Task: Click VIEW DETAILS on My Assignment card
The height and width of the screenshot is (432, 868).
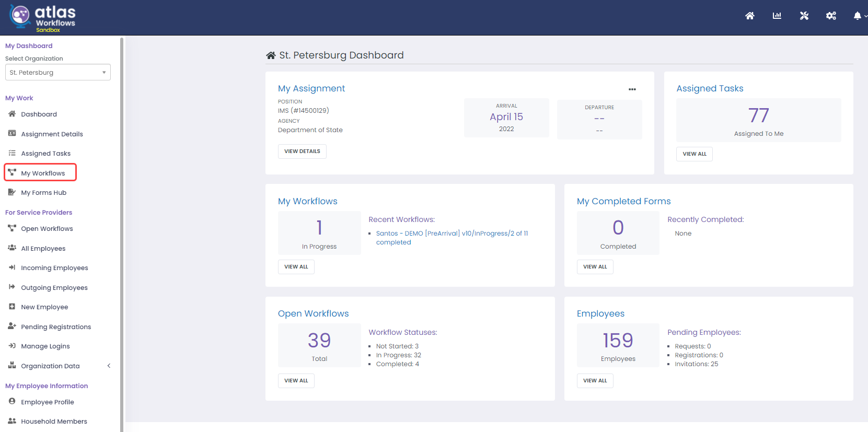Action: 302,151
